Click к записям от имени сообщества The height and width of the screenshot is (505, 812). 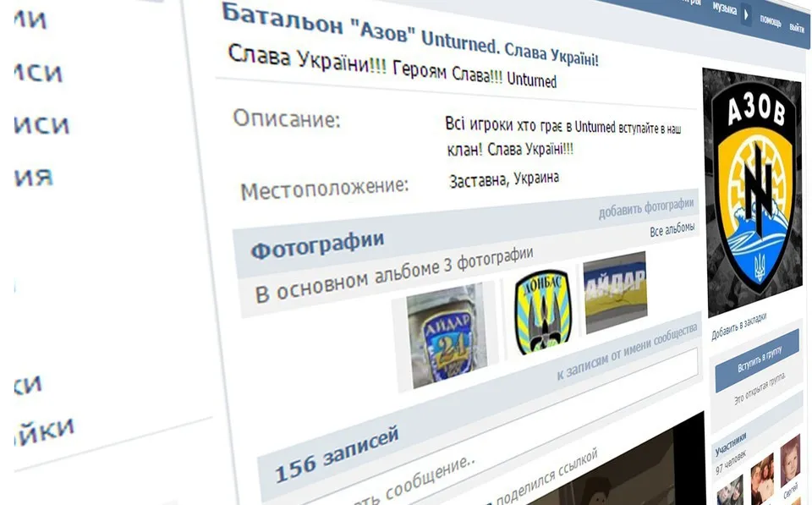(x=627, y=352)
